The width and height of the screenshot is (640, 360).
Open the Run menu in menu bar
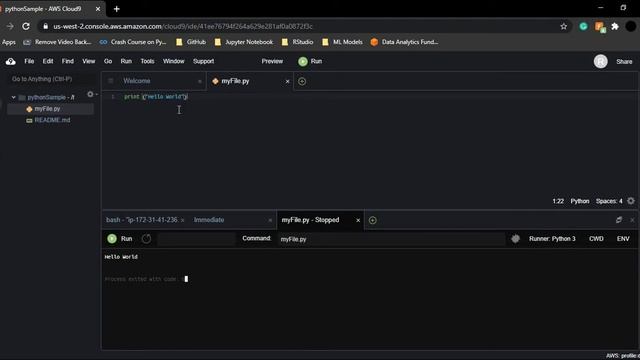(x=126, y=61)
